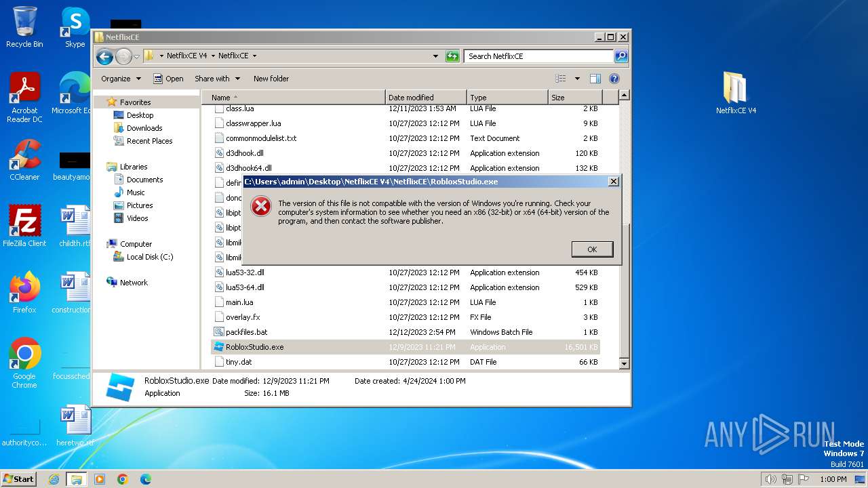Select lua53-32.dll file
This screenshot has height=488, width=868.
(406, 272)
